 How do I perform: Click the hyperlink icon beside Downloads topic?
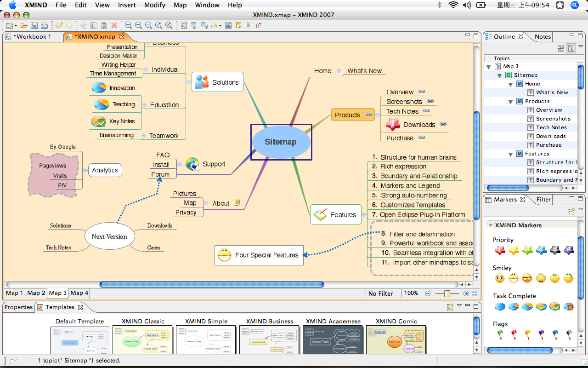443,124
